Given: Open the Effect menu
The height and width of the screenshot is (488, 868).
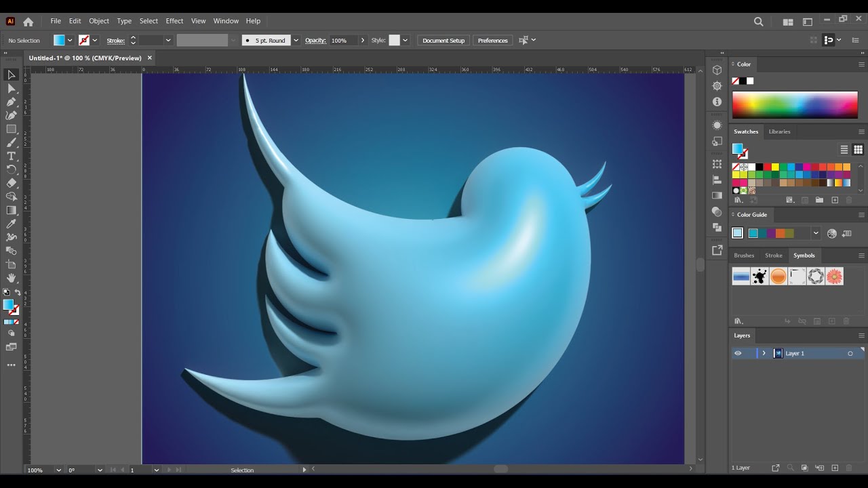Looking at the screenshot, I should point(174,21).
